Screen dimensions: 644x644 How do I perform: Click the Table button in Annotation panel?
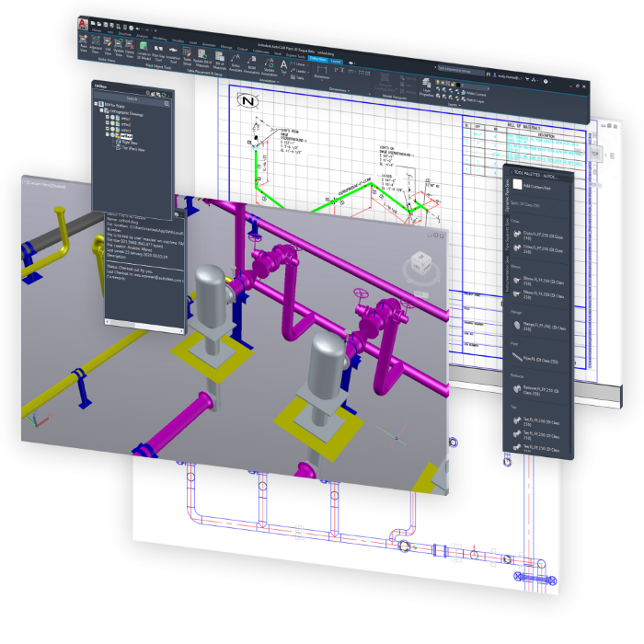(297, 77)
